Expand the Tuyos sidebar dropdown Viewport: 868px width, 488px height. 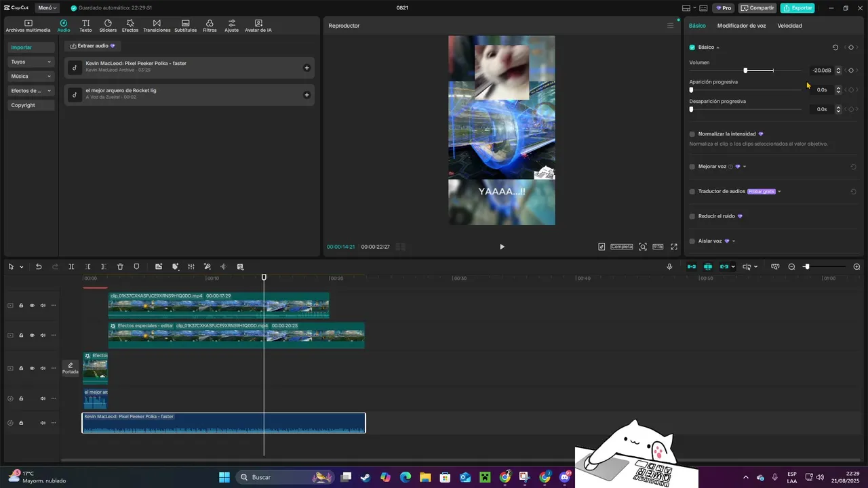[31, 62]
